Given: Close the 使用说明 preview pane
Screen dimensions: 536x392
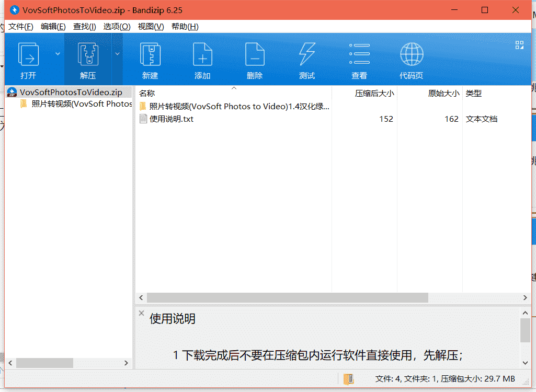Looking at the screenshot, I should click(x=141, y=313).
